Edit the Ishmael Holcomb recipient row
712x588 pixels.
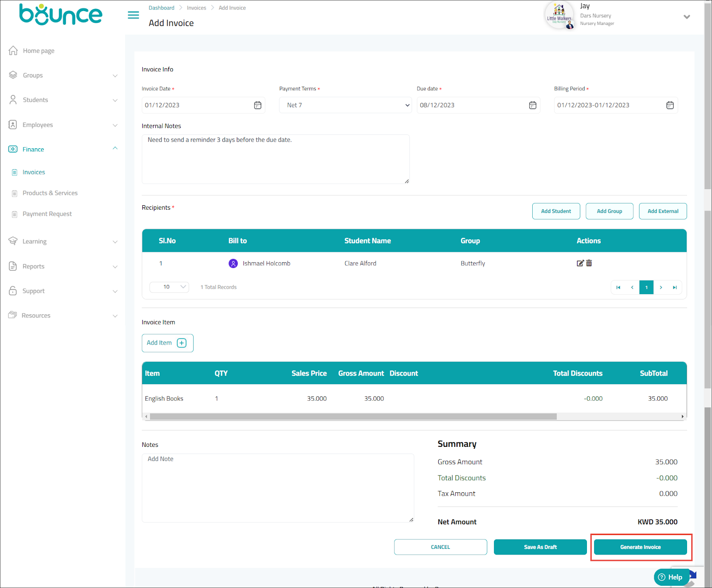tap(580, 263)
